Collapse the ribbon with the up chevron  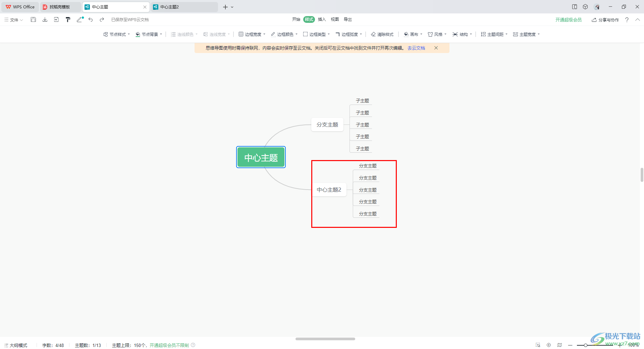637,20
